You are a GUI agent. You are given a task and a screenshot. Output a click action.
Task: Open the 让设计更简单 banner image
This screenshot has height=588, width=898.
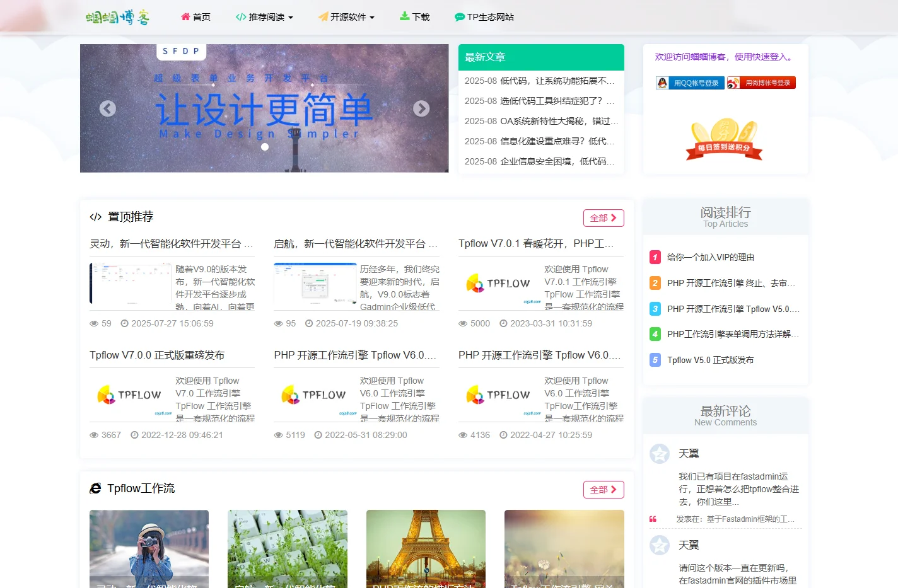pyautogui.click(x=264, y=108)
